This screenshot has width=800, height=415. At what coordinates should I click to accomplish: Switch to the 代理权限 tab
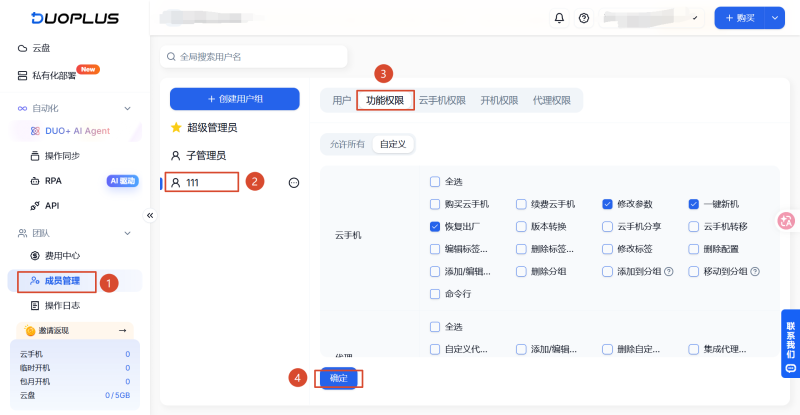pyautogui.click(x=552, y=101)
